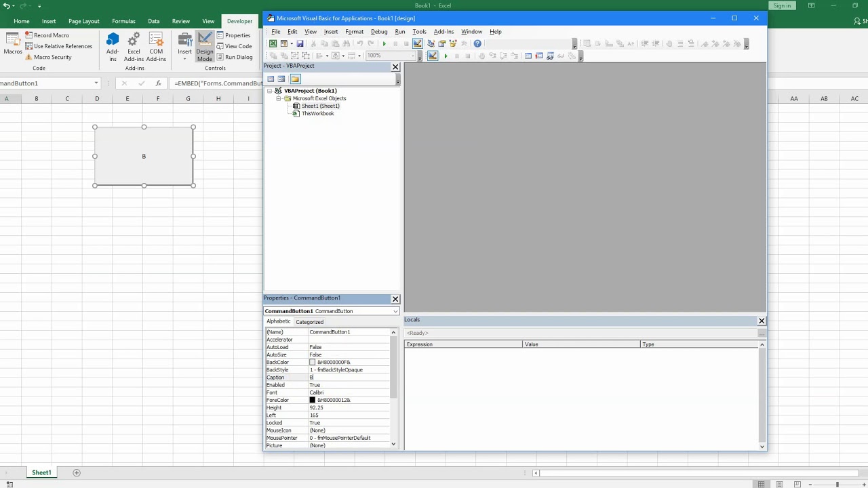The width and height of the screenshot is (868, 488).
Task: Click the COM Add-ins ribbon icon
Action: click(156, 47)
